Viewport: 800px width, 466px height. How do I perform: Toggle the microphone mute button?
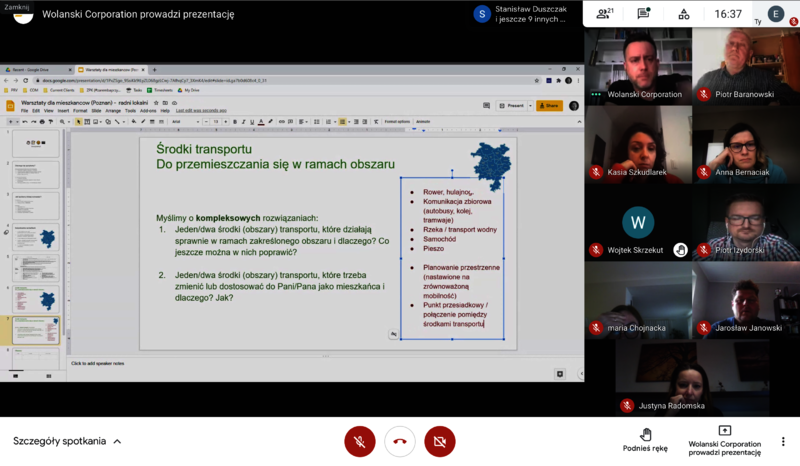click(x=360, y=441)
